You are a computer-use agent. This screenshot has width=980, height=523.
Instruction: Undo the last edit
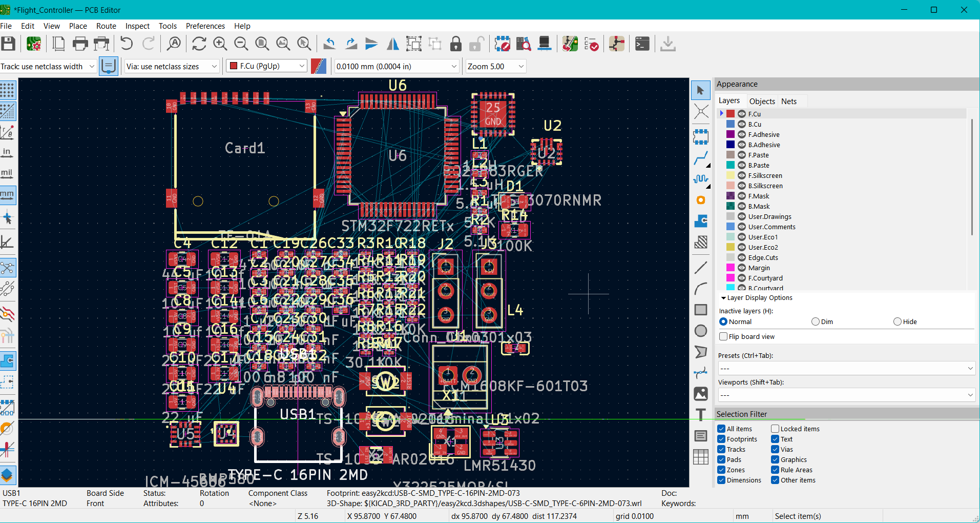[127, 44]
